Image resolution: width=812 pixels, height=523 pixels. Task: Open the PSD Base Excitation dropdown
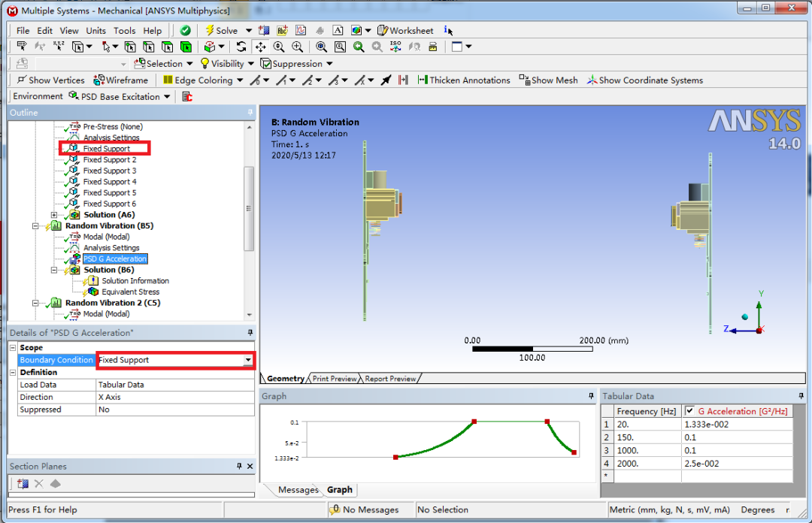tap(167, 96)
